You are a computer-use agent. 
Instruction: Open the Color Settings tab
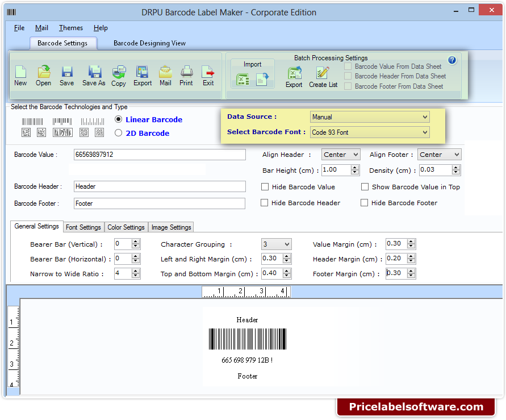pos(126,227)
